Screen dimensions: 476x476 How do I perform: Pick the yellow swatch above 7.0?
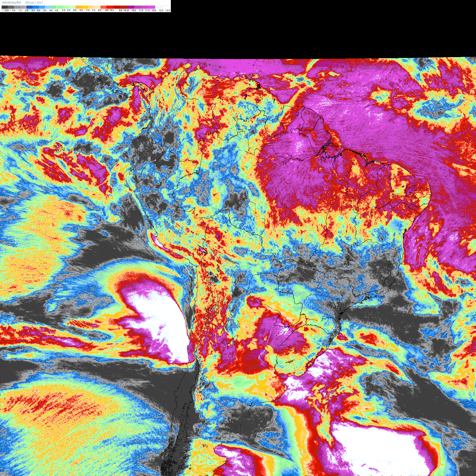[x=85, y=7]
